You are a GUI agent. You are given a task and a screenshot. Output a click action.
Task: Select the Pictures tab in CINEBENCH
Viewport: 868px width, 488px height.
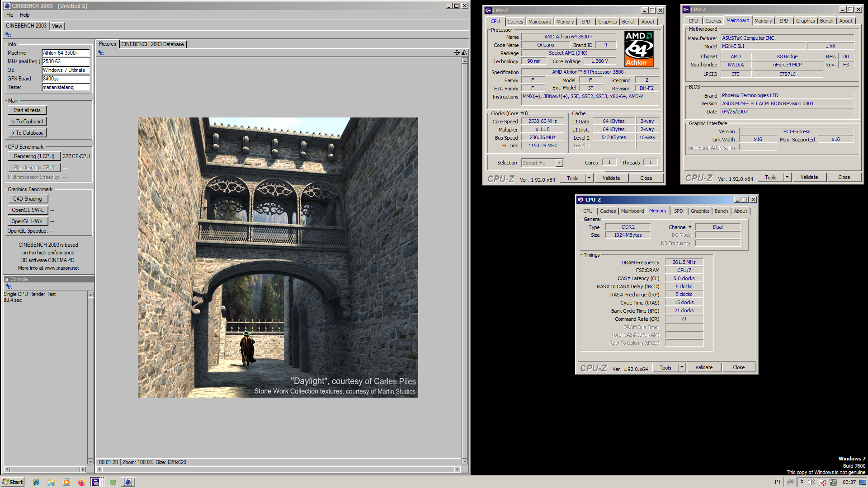[108, 44]
